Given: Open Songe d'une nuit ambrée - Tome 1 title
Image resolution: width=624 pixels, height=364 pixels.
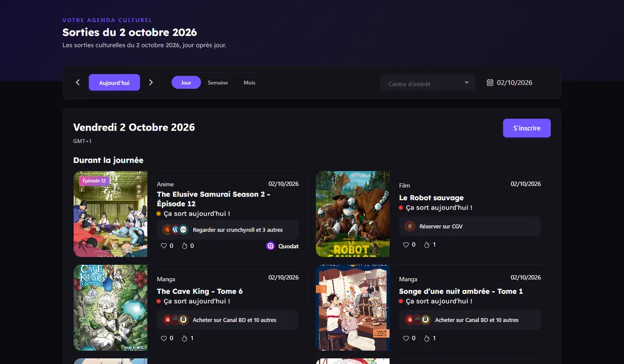Looking at the screenshot, I should pos(461,291).
